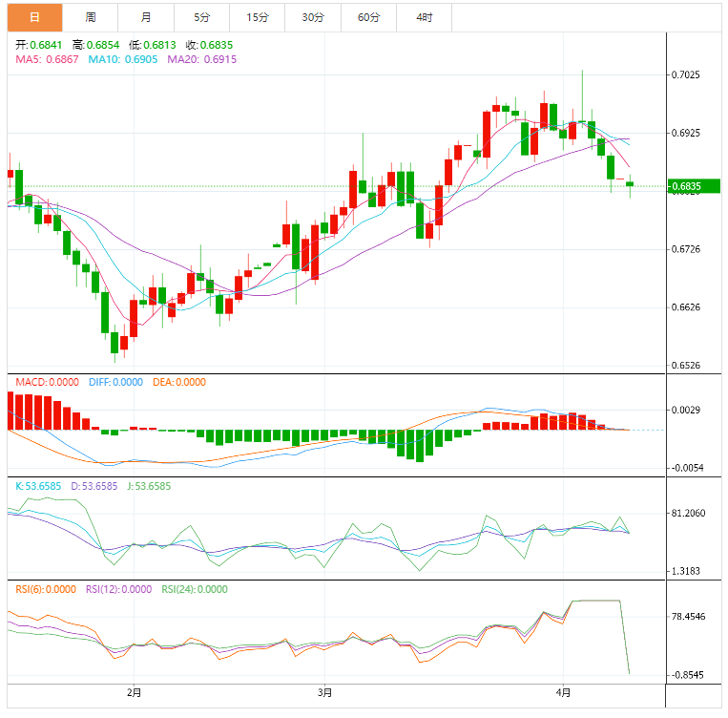
Task: Click the MA5 indicator label
Action: (47, 59)
